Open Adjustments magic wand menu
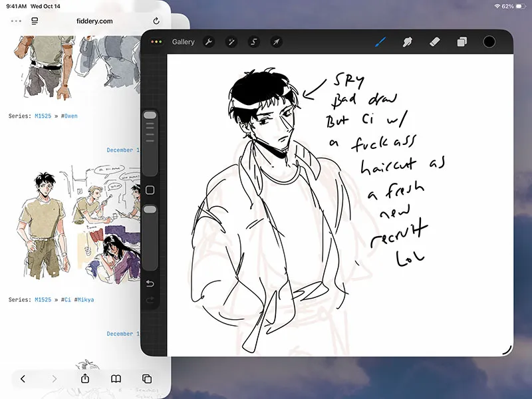The width and height of the screenshot is (532, 399). click(231, 42)
